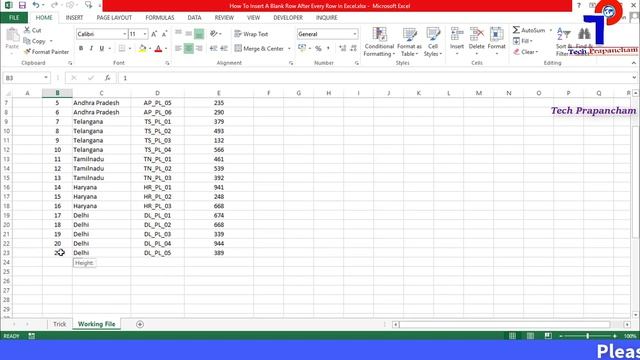
Task: Open the Orientation text rotation menu
Action: click(216, 34)
